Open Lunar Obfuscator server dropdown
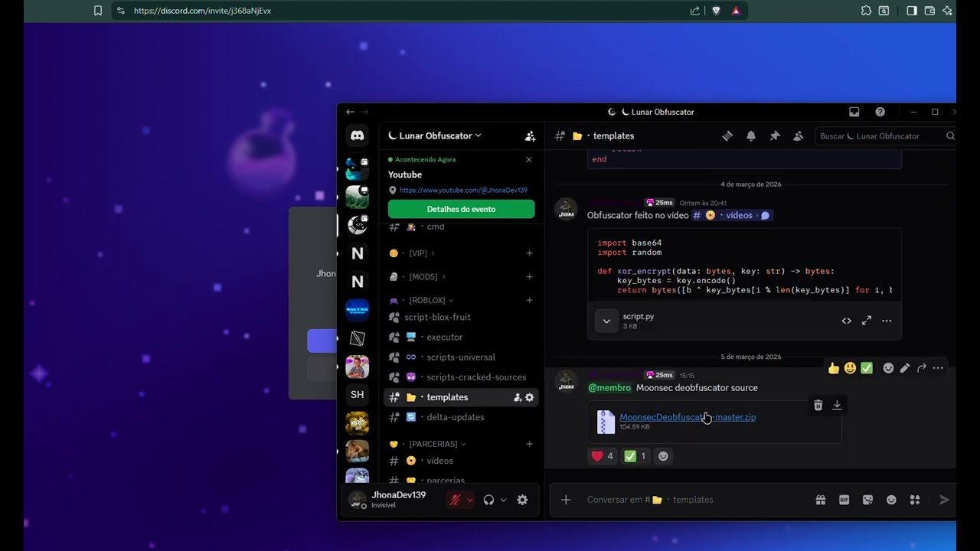 click(435, 135)
